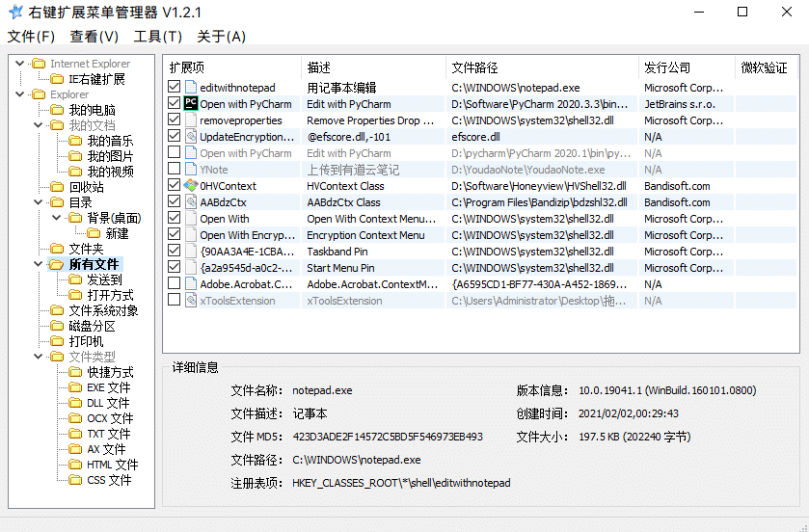The width and height of the screenshot is (809, 532).
Task: Click the file icon beside xToolsExtension
Action: (191, 300)
